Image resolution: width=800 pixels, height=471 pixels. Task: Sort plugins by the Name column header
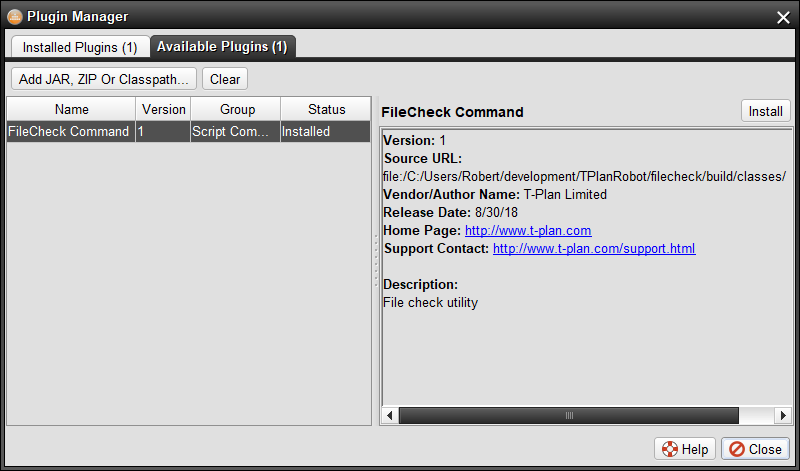click(x=71, y=110)
